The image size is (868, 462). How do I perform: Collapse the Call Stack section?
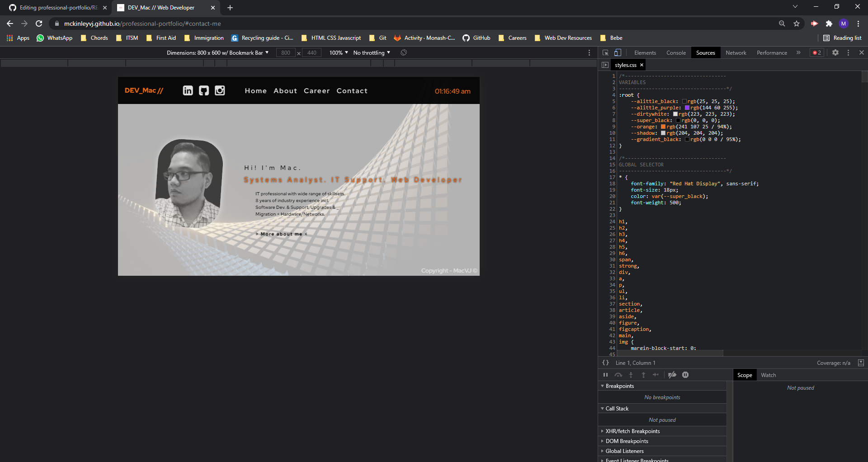click(662, 409)
